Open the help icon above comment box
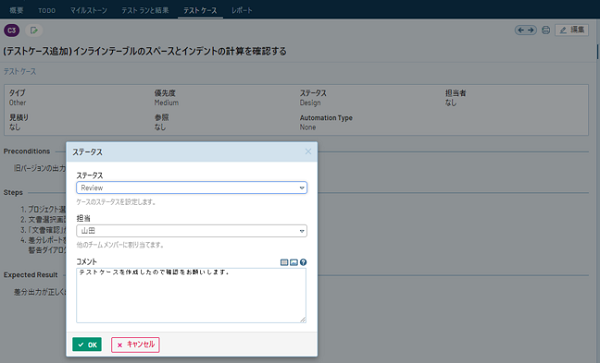The image size is (600, 363). pyautogui.click(x=303, y=262)
